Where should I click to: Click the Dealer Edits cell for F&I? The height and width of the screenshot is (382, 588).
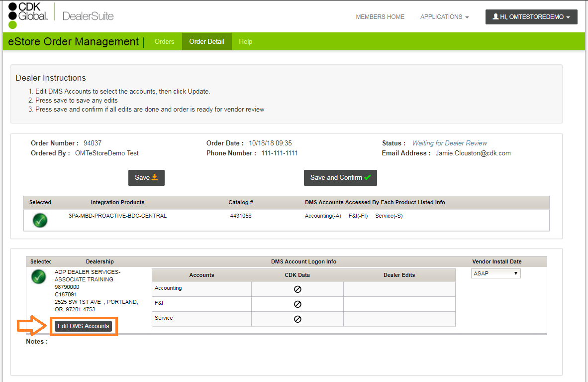point(399,304)
